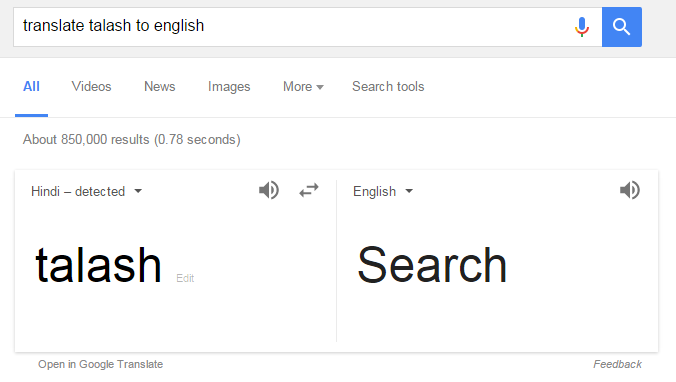676x382 pixels.
Task: Open Search tools options
Action: (x=388, y=87)
